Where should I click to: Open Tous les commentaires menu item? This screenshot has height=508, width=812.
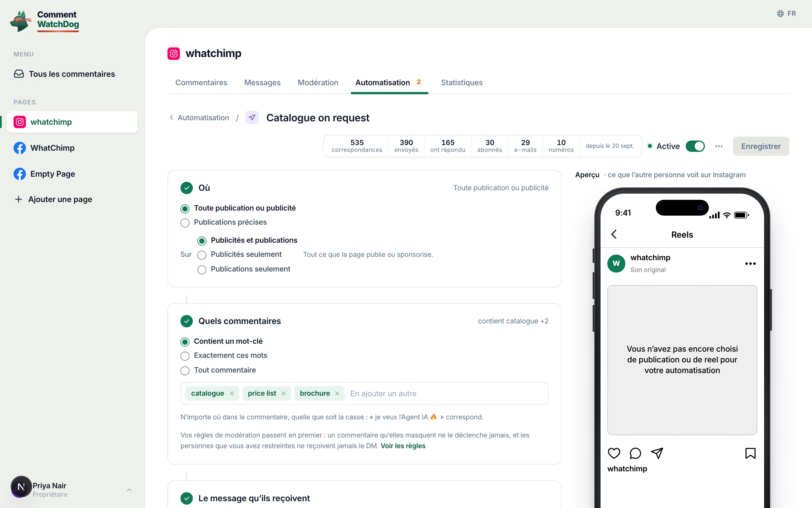tap(72, 74)
